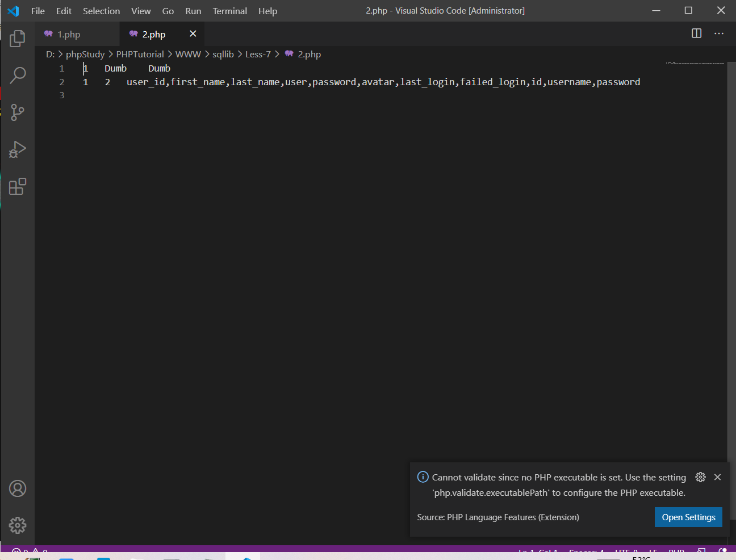Expand the Less-7 breadcrumb folder

tap(258, 55)
